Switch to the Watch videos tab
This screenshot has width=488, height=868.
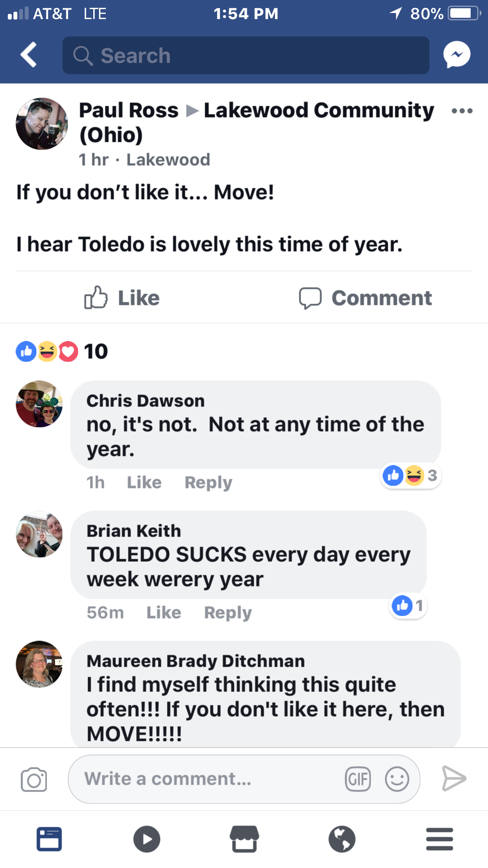tap(147, 839)
